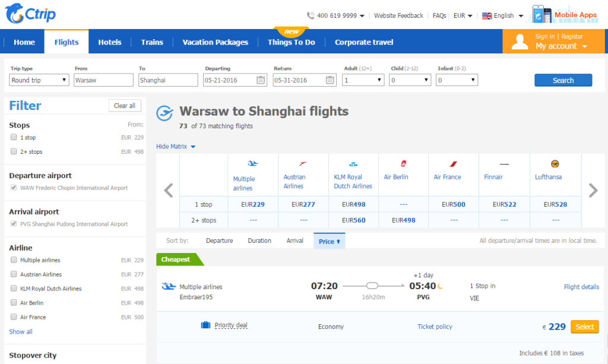
Task: Click the plane icon beside Warsaw to Shanghai heading
Action: click(x=164, y=113)
